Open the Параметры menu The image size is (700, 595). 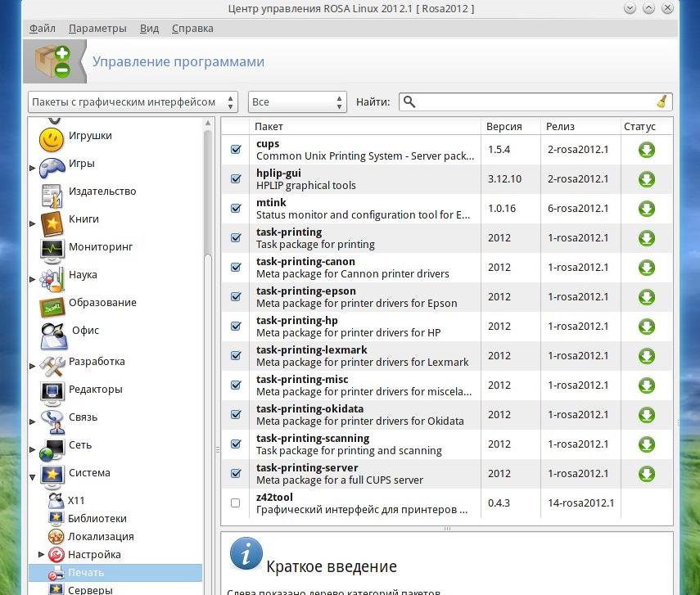[97, 28]
